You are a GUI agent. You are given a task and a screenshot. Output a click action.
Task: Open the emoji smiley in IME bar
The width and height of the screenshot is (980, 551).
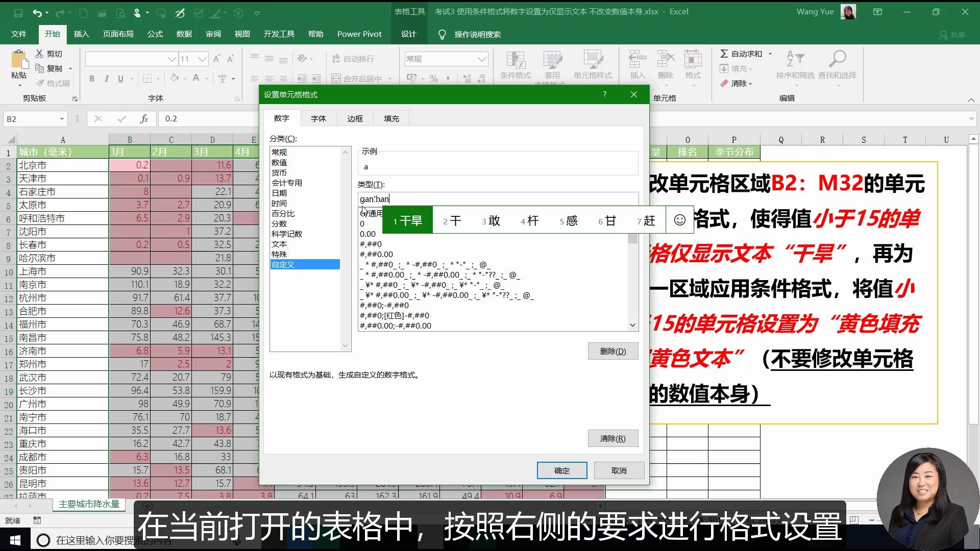[x=679, y=220]
